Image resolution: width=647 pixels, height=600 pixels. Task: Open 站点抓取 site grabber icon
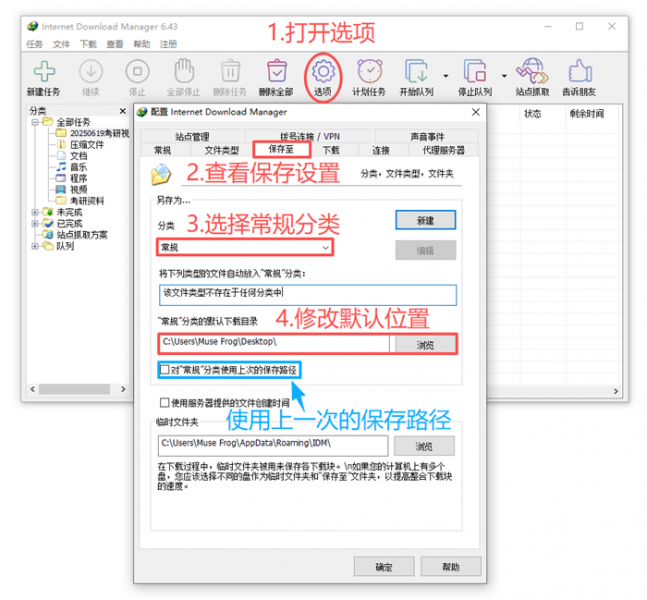coord(532,71)
